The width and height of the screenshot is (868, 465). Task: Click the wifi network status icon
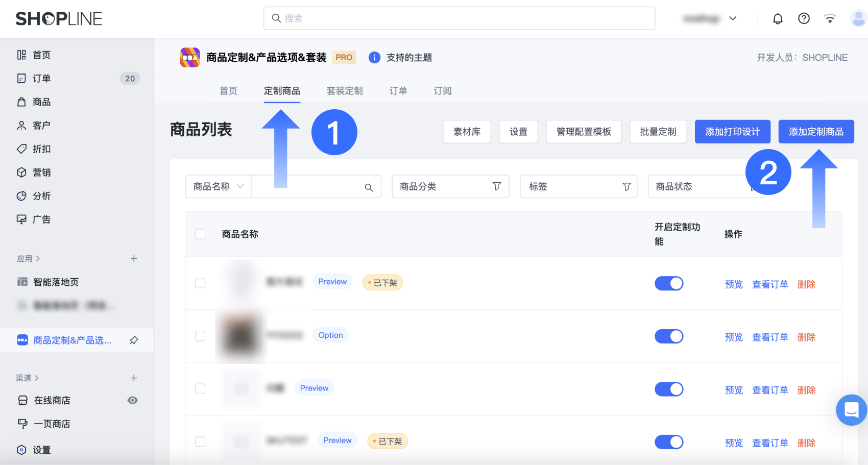830,18
